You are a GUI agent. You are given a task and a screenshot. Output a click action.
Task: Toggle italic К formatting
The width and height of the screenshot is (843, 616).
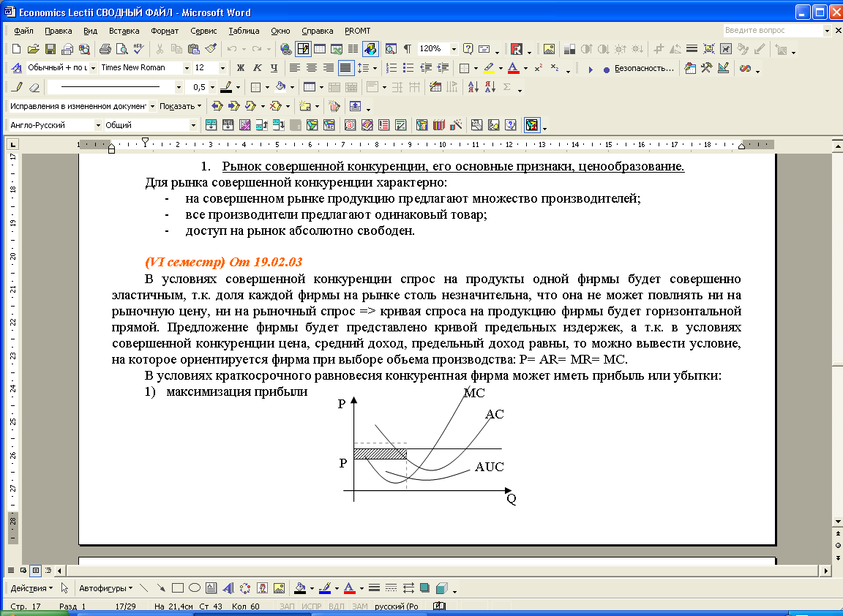tap(258, 68)
